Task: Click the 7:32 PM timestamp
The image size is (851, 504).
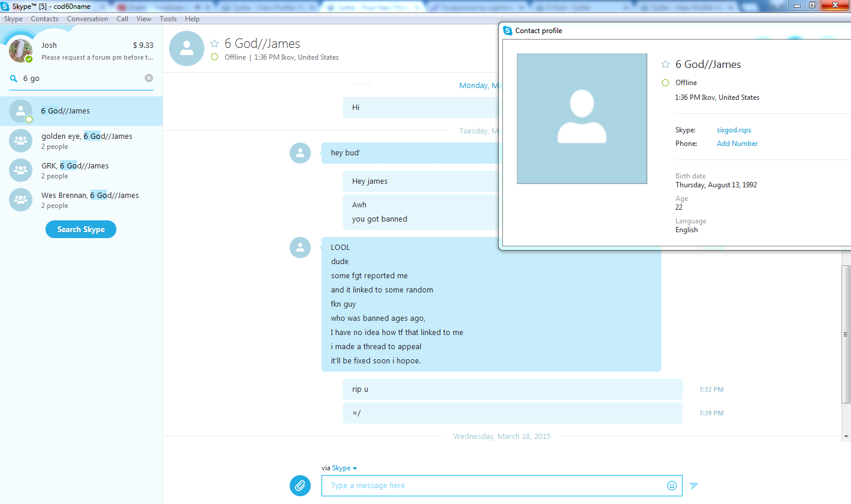Action: (x=712, y=389)
